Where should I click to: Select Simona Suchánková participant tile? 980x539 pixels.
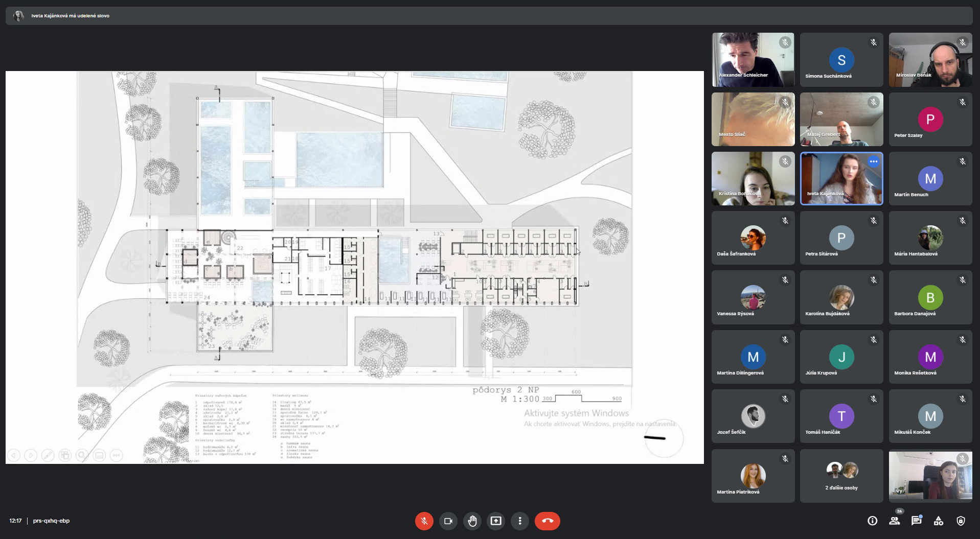click(841, 60)
